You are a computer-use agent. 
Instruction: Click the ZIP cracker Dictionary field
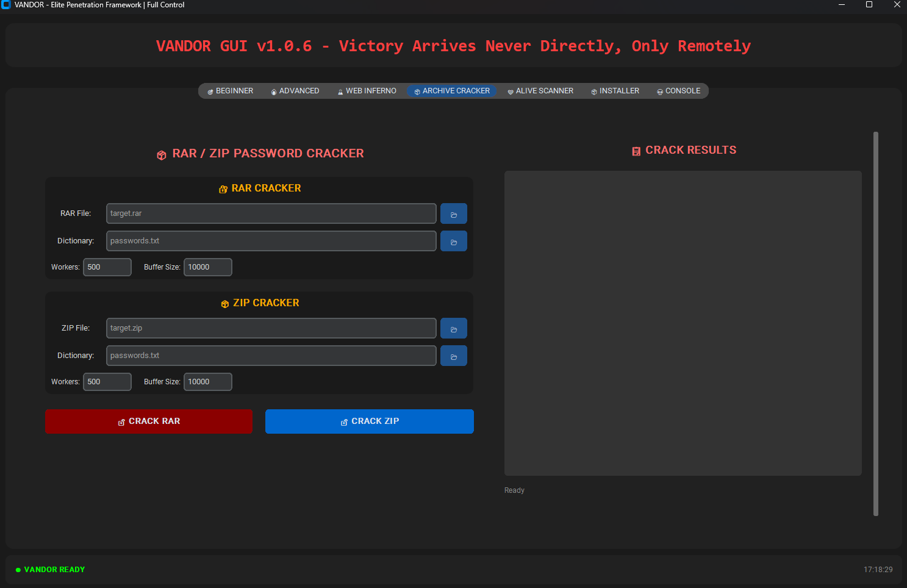click(x=271, y=356)
